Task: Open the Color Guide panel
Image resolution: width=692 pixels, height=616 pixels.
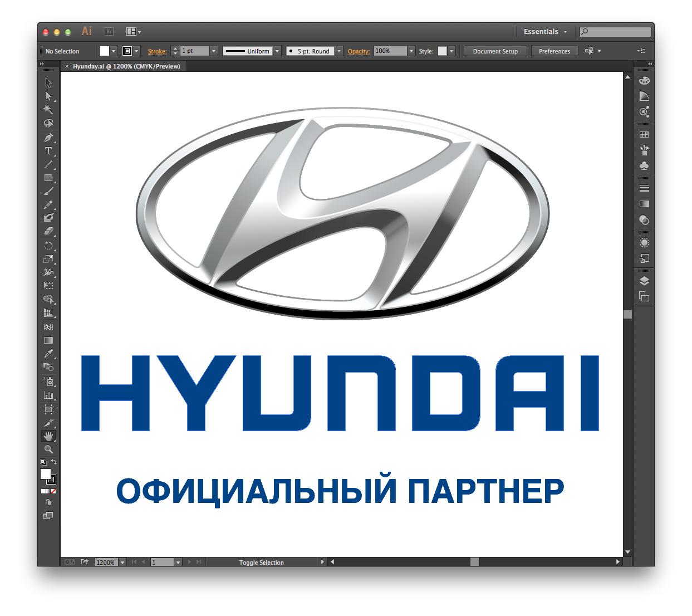Action: (644, 96)
